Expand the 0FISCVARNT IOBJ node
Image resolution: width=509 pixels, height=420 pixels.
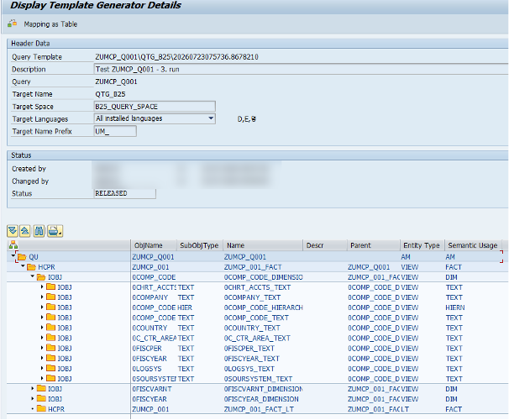[33, 389]
